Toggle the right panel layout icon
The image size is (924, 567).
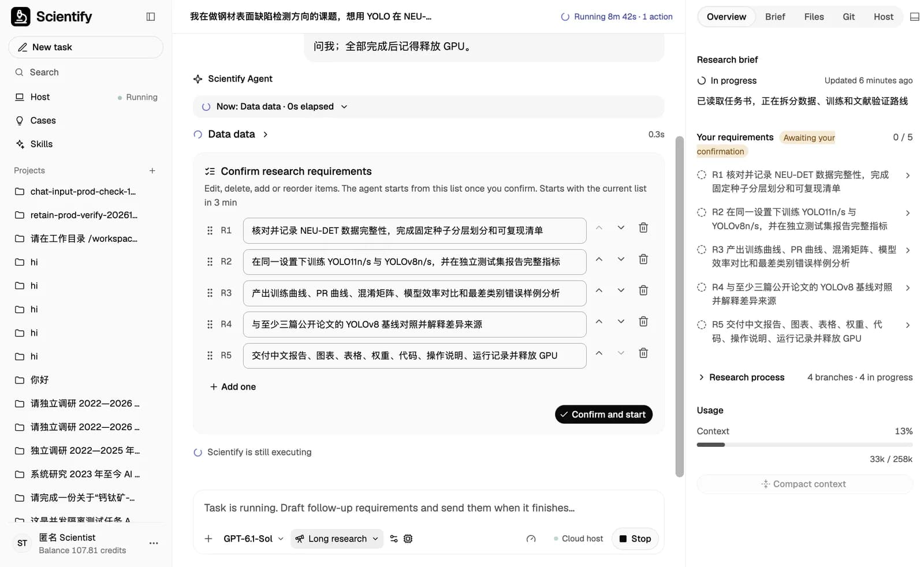click(915, 17)
